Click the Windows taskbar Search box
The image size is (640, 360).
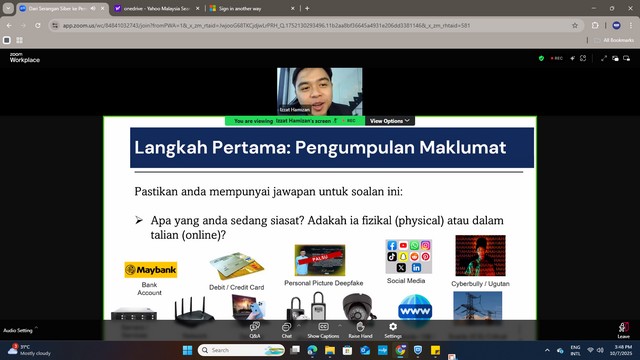(241, 350)
